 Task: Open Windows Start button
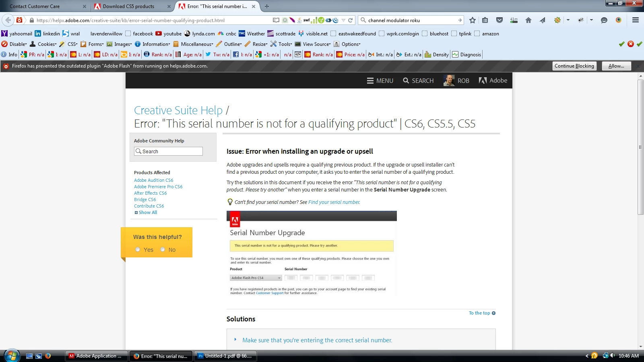tap(12, 356)
